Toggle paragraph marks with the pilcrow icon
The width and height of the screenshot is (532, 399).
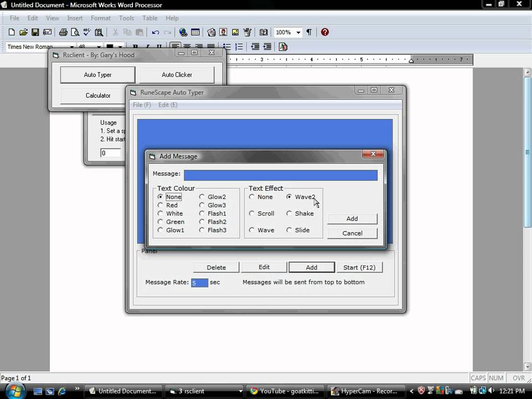pyautogui.click(x=309, y=32)
